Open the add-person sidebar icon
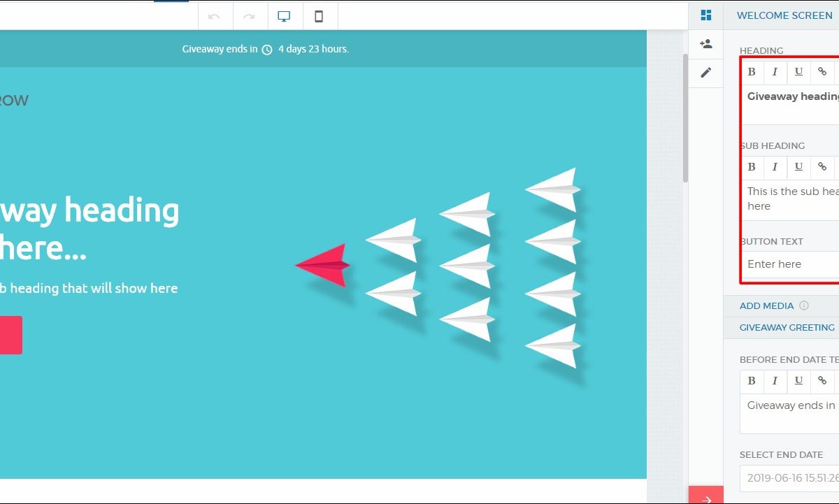 [706, 44]
